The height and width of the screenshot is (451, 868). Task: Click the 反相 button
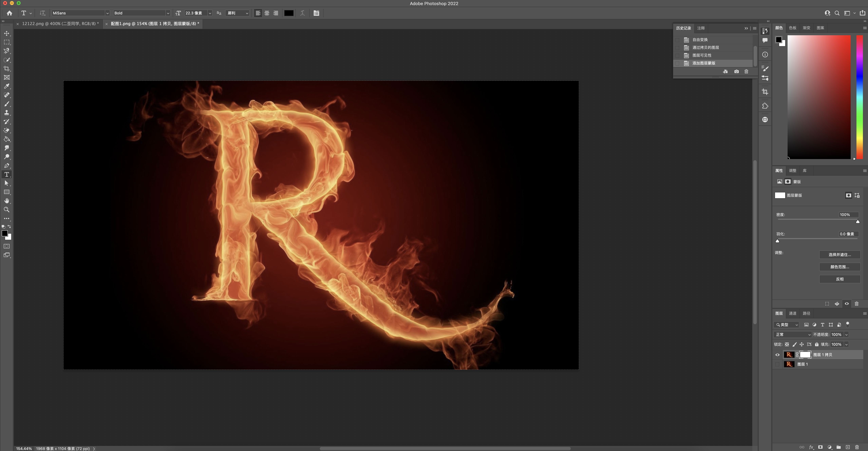coord(839,279)
